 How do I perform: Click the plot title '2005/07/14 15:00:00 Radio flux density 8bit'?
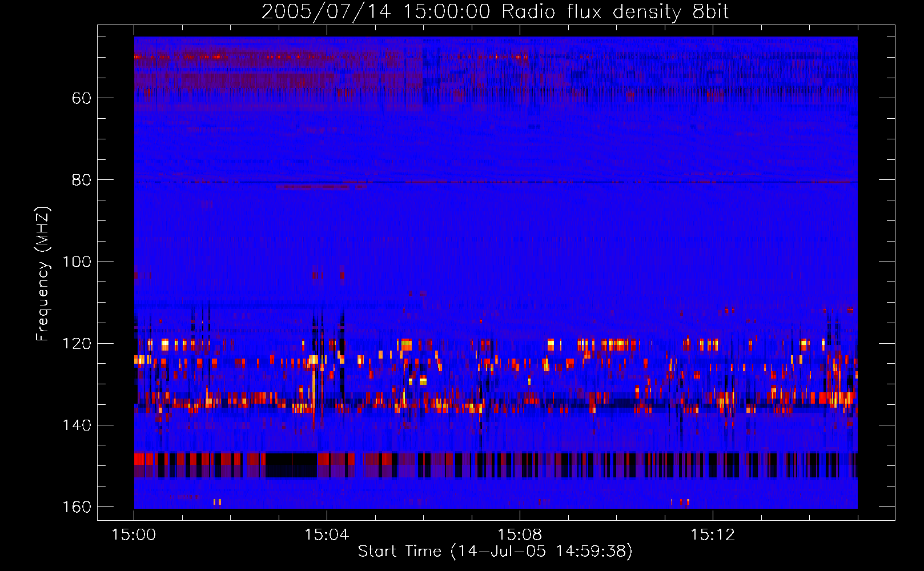pyautogui.click(x=495, y=11)
